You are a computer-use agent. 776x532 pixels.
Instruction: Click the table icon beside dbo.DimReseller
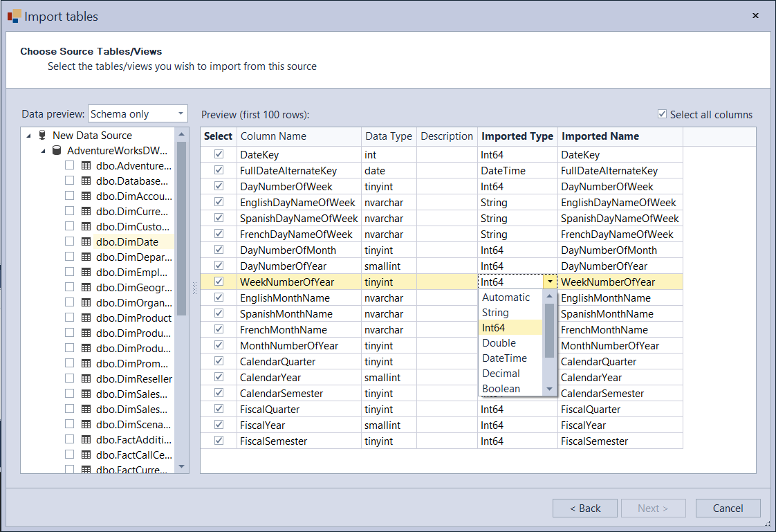point(86,379)
